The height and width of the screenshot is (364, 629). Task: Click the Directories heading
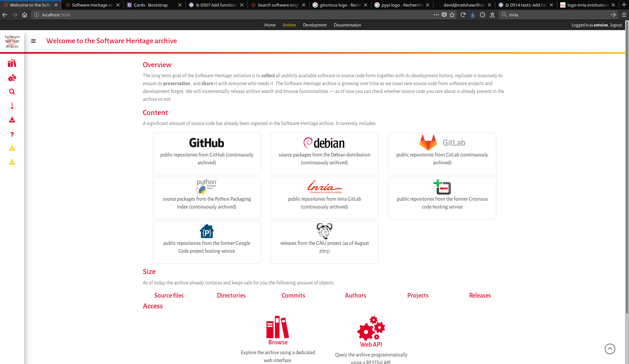[231, 295]
